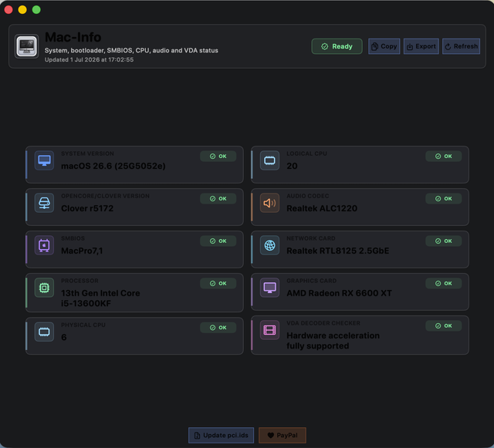Click OK badge on Graphics Card card
The width and height of the screenshot is (494, 448).
tap(444, 283)
